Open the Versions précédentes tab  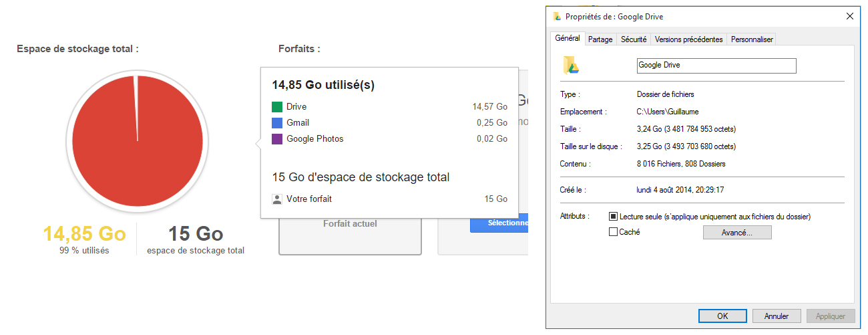coord(688,39)
